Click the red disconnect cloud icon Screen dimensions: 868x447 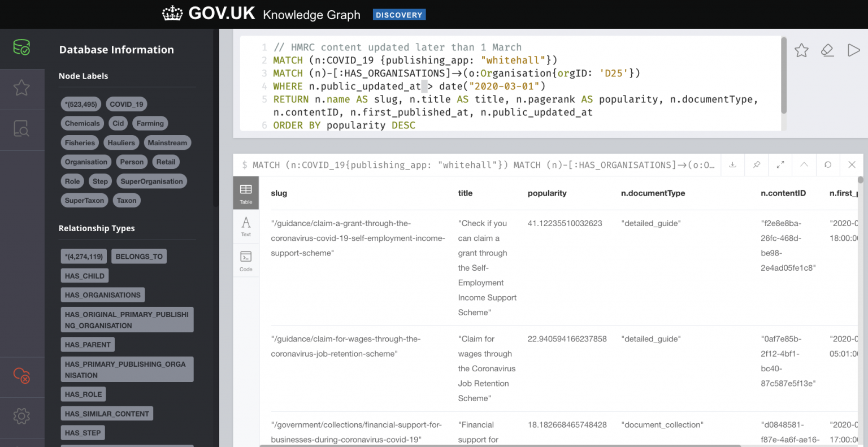pyautogui.click(x=22, y=376)
